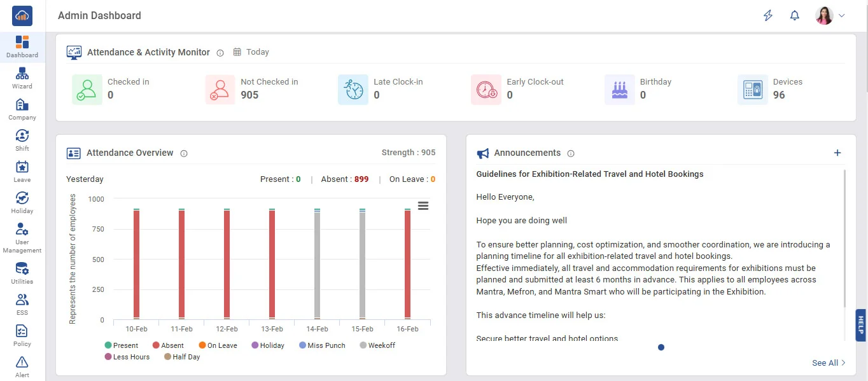Click the Attendance Overview info icon
The height and width of the screenshot is (381, 868).
(184, 153)
